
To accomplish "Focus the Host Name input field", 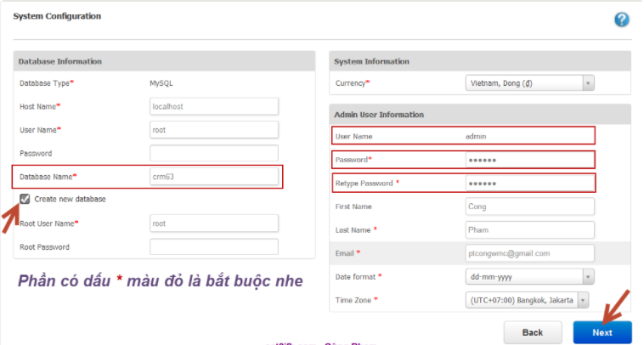I will tap(214, 106).
